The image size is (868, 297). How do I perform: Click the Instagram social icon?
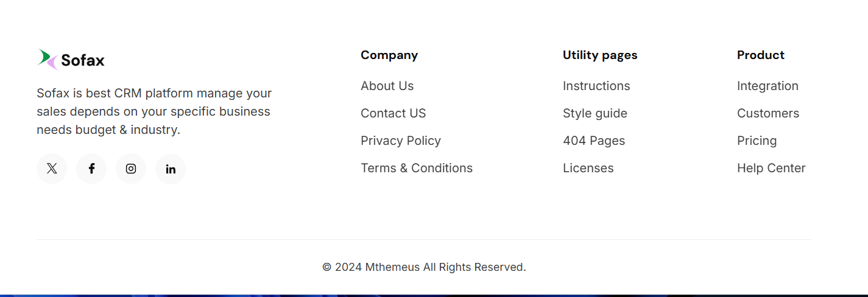click(x=131, y=169)
